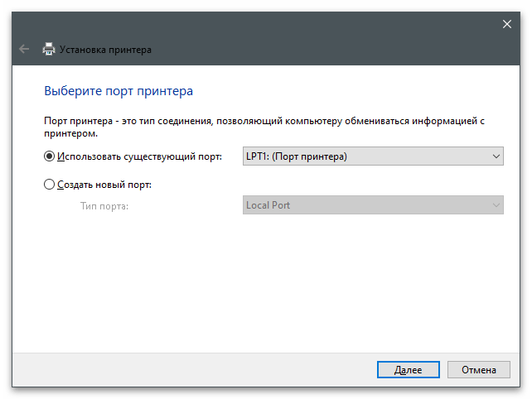Click the 'Выберите порт принтера' heading
Viewport: 532px width, 399px height.
(x=117, y=89)
